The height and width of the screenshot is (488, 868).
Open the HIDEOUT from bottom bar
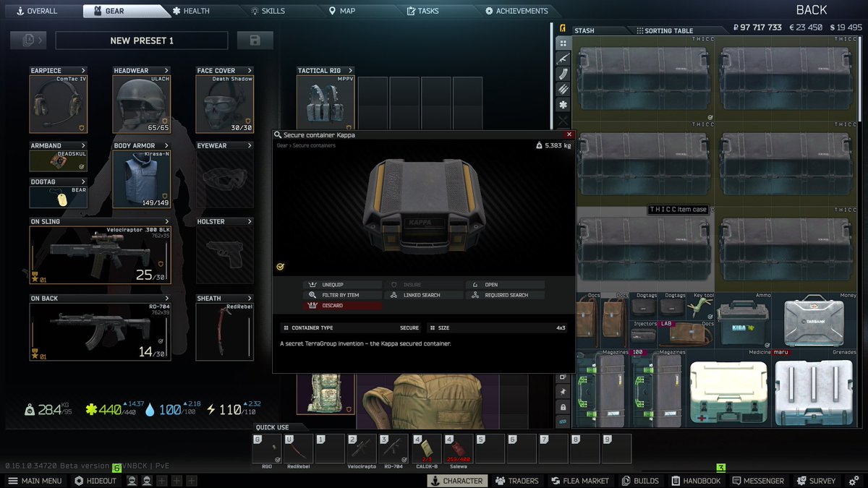coord(95,481)
